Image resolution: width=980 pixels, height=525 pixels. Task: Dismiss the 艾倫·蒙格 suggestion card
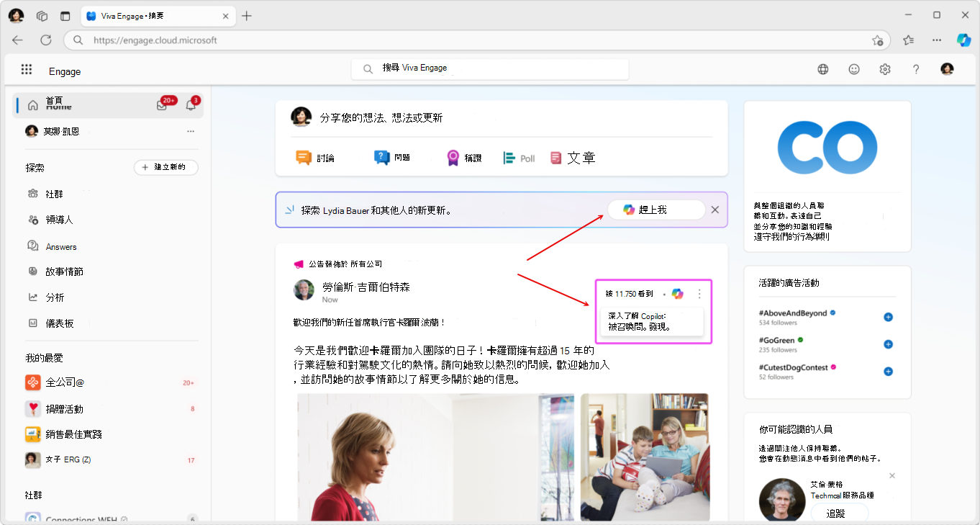point(892,476)
